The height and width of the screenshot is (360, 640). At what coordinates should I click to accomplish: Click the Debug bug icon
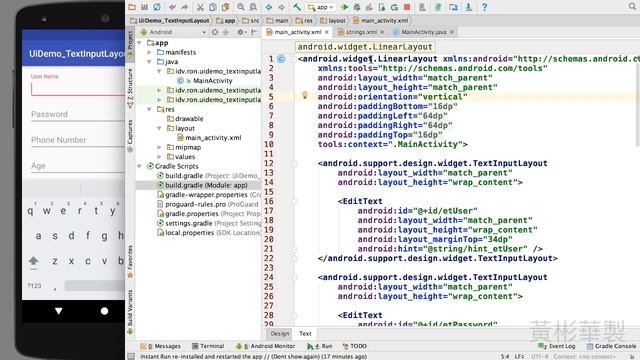[357, 7]
